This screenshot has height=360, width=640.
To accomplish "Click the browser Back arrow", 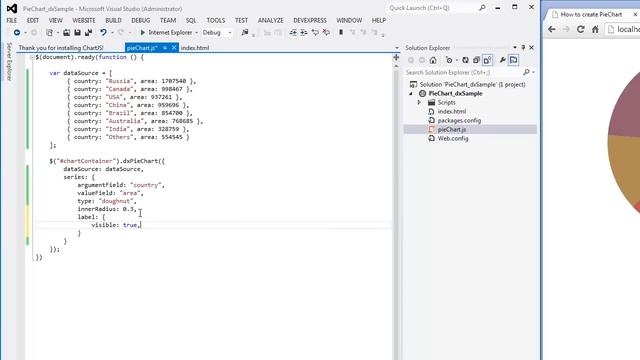I will (552, 29).
